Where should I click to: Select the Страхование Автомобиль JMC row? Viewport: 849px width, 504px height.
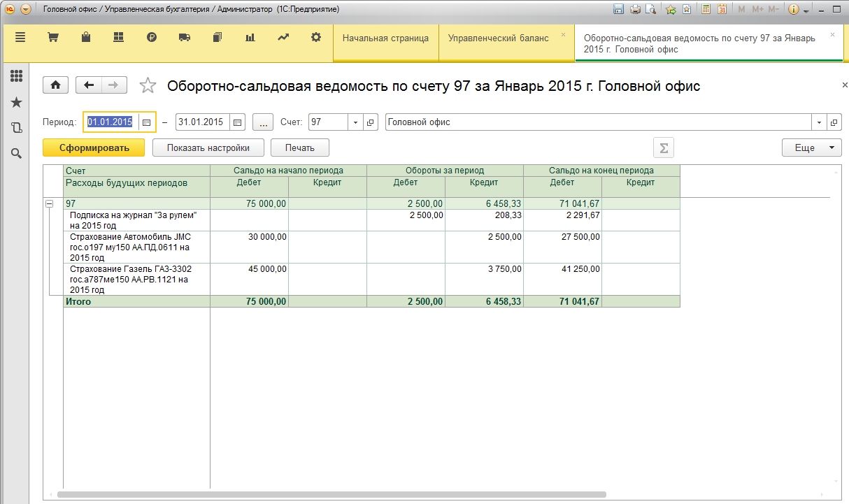coord(371,247)
